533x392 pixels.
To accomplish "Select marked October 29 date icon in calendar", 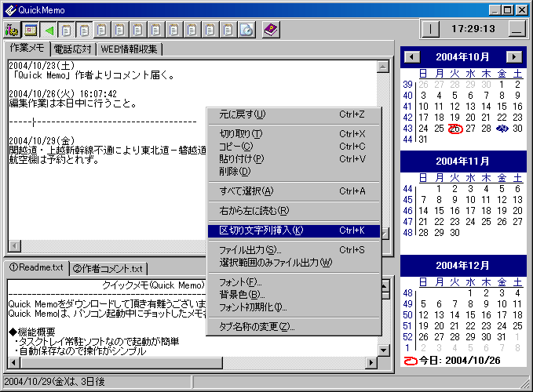I will tap(502, 129).
